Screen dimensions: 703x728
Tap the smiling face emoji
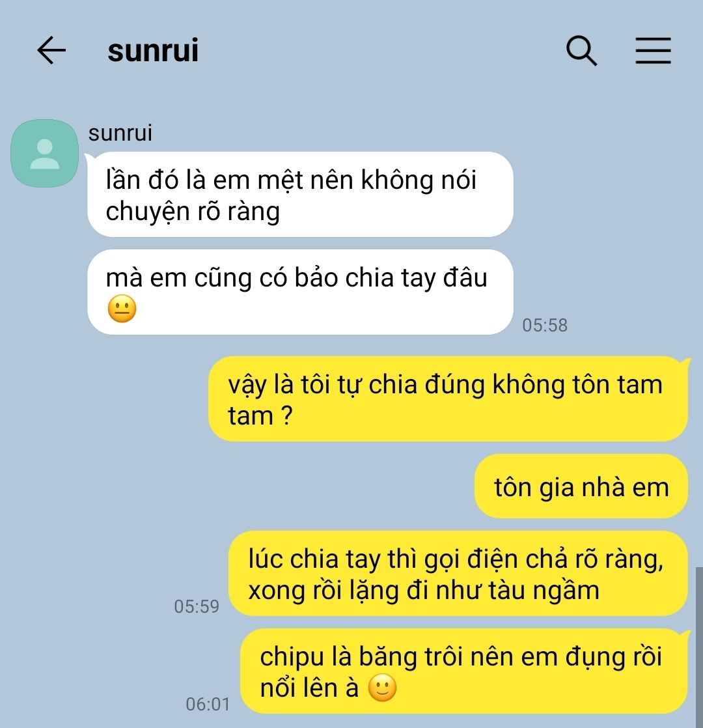(382, 688)
